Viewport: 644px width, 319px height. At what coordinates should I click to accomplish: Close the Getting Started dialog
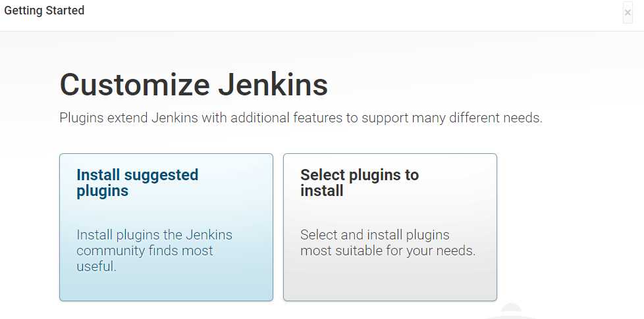tap(628, 12)
